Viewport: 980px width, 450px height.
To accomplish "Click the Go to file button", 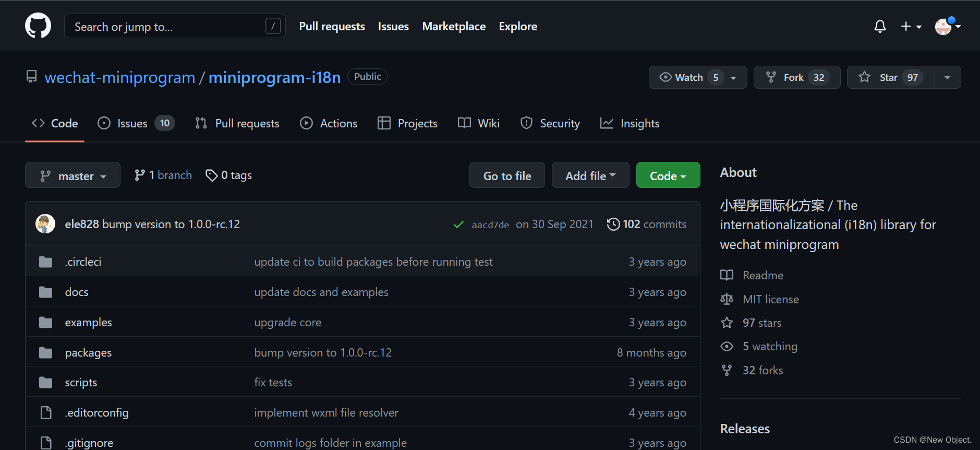I will 507,175.
